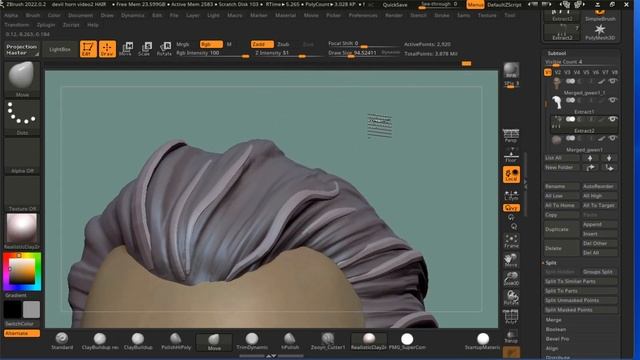Screen dimensions: 640x360
Task: Open the Alpha Off selector
Action: (x=22, y=156)
